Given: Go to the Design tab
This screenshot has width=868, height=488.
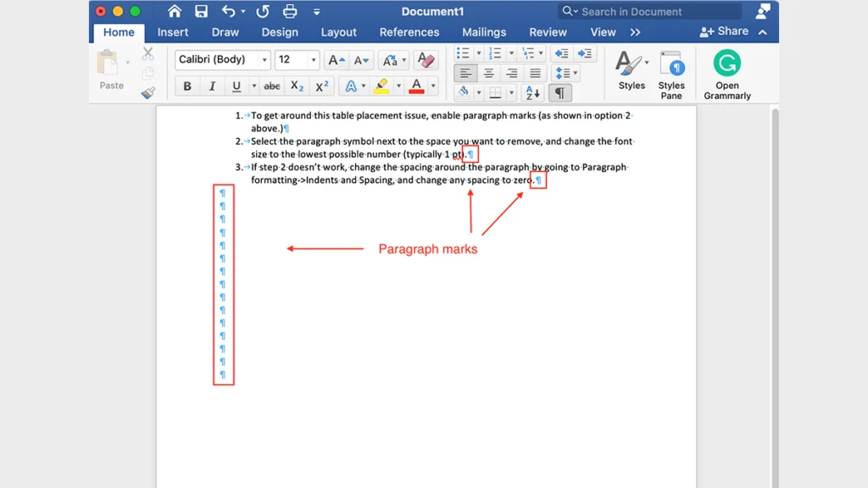Looking at the screenshot, I should 280,32.
